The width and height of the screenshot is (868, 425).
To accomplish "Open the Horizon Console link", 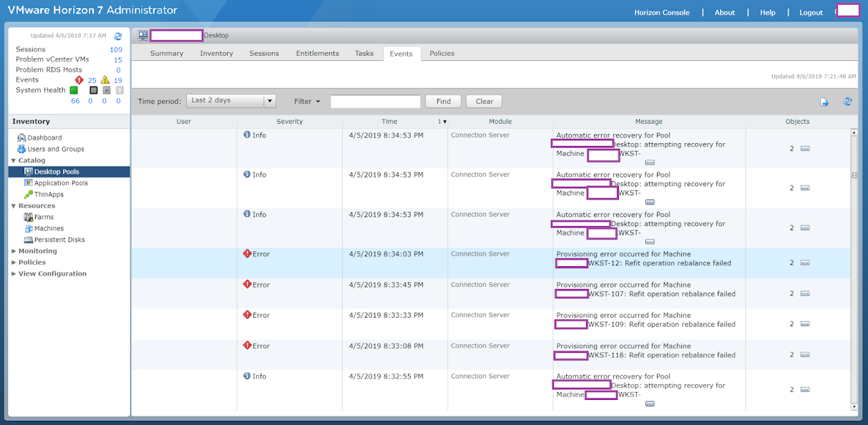I will pyautogui.click(x=662, y=12).
